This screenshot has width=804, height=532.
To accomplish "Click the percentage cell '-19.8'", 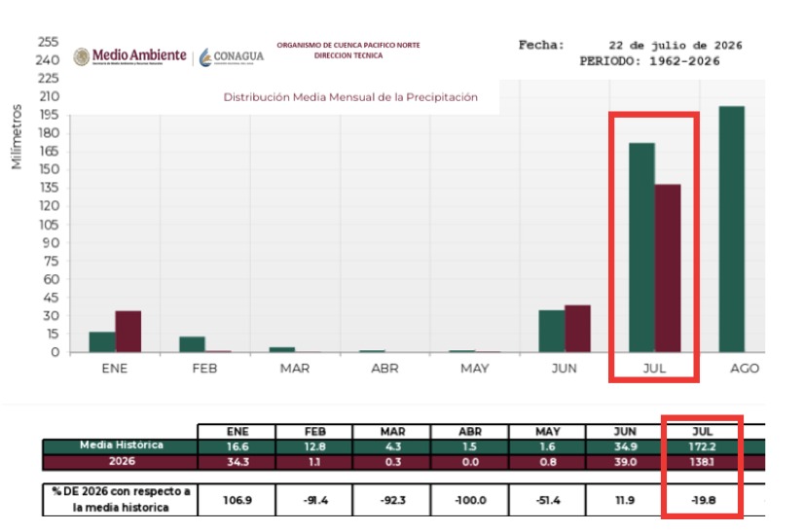I will tap(703, 500).
